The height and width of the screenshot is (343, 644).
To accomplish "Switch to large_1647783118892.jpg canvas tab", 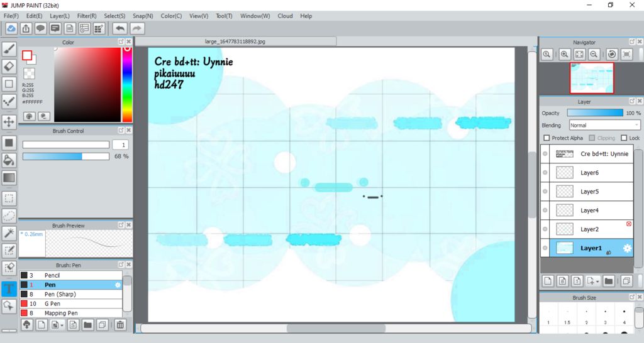I will tap(236, 41).
